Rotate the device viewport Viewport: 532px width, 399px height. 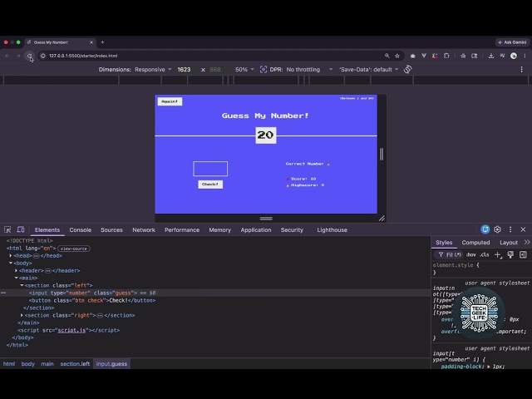(408, 70)
